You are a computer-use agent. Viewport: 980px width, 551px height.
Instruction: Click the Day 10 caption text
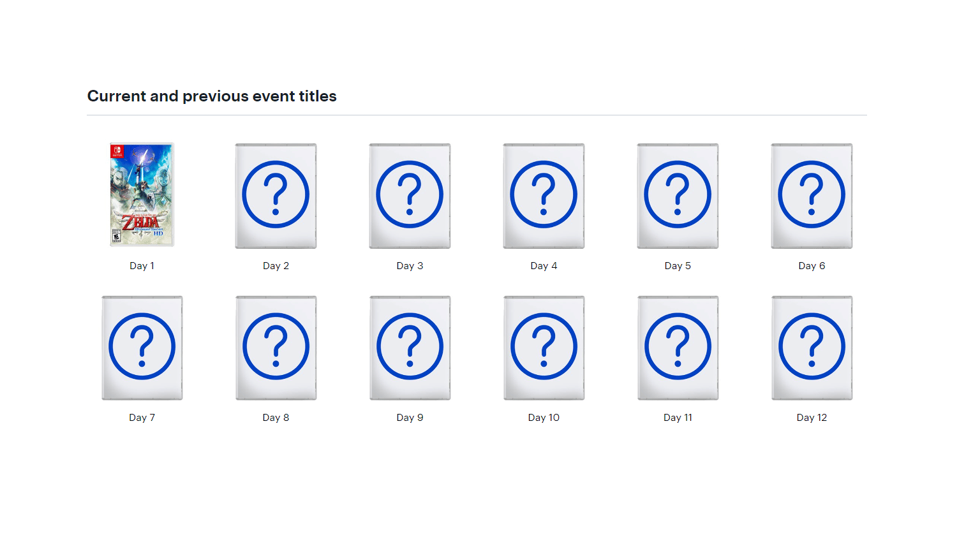pos(544,418)
